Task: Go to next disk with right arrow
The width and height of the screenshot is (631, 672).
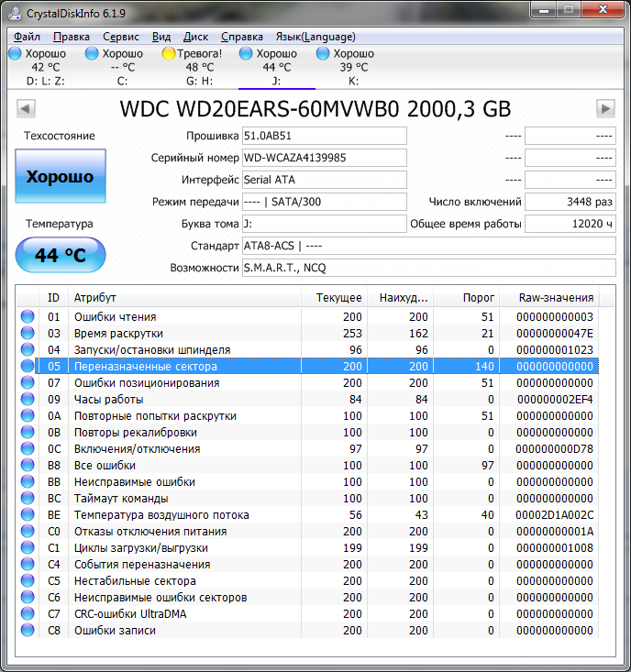Action: (x=605, y=108)
